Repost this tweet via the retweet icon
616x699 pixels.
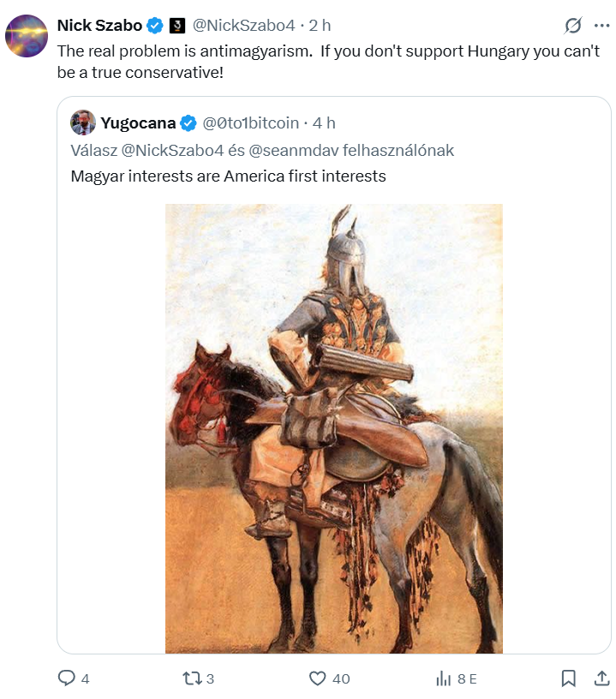(x=191, y=678)
